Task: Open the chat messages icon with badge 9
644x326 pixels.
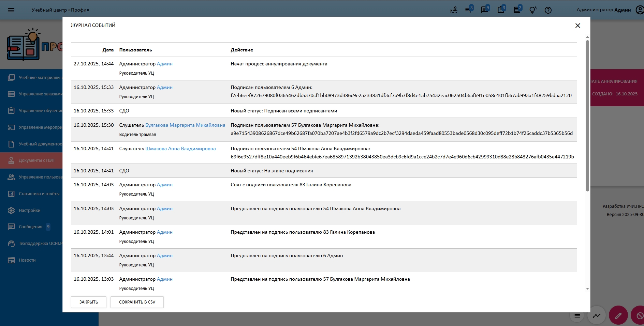Action: (x=484, y=10)
